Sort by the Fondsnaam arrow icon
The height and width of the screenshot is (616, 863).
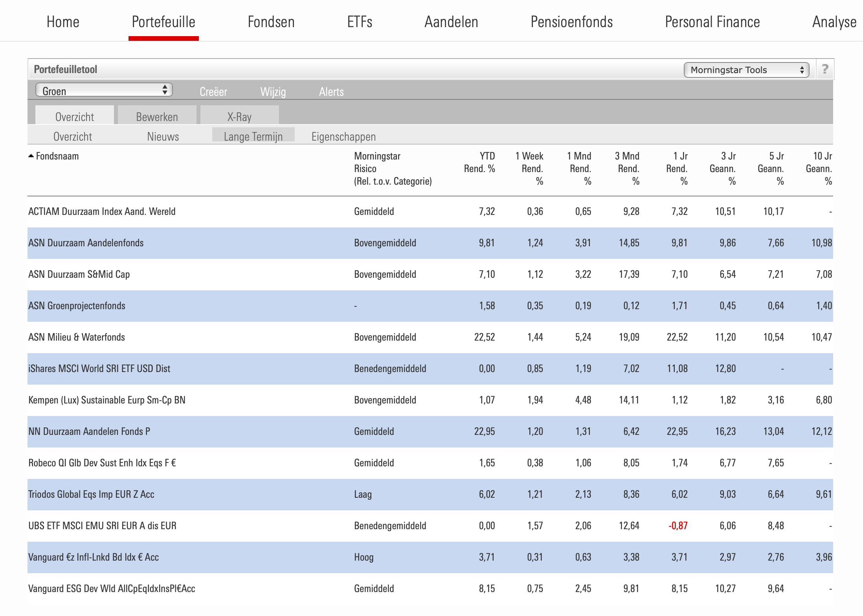point(31,156)
